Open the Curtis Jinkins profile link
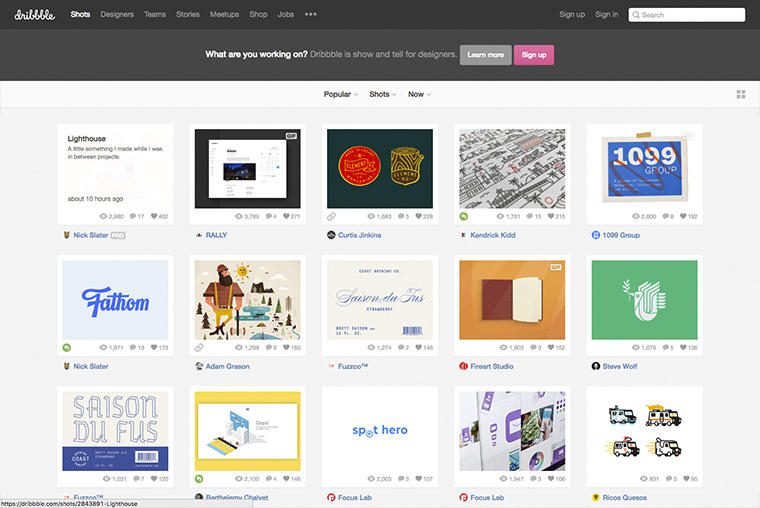Screen dimensions: 760x508 (359, 235)
